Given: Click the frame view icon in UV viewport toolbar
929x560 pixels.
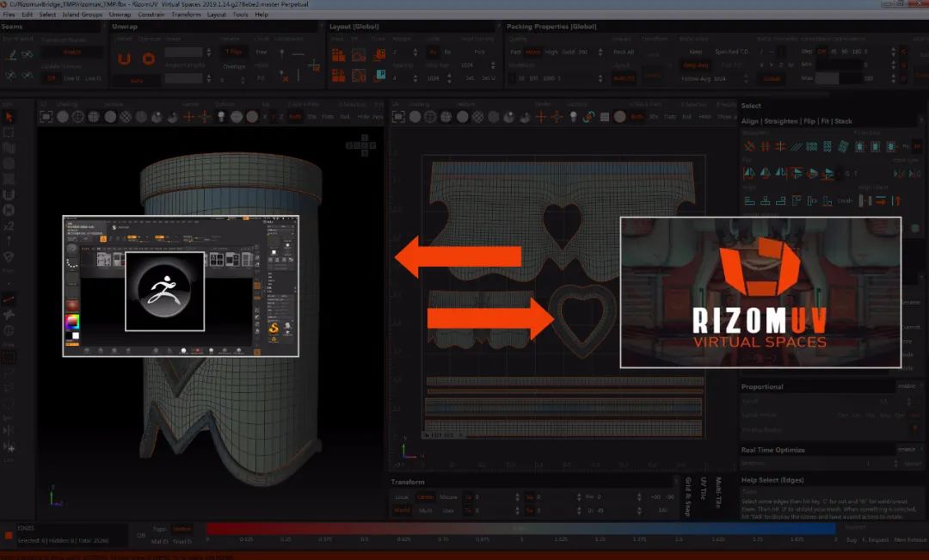Looking at the screenshot, I should point(399,117).
